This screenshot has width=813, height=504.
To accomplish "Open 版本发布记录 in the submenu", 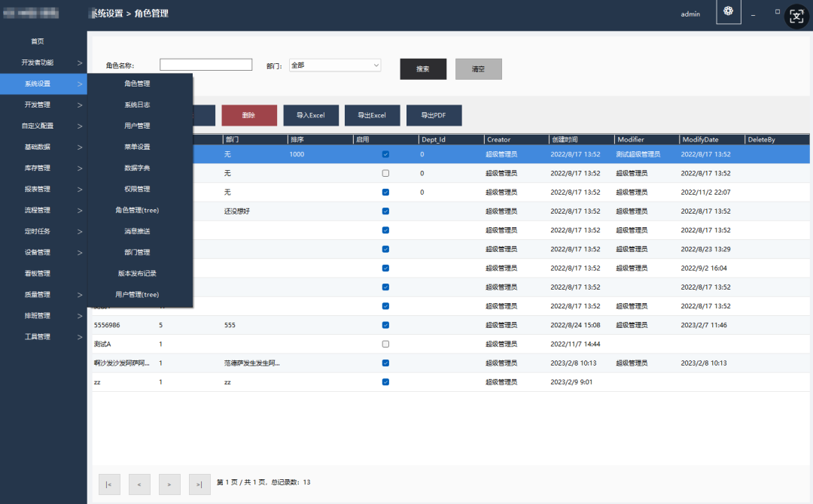I will (138, 274).
